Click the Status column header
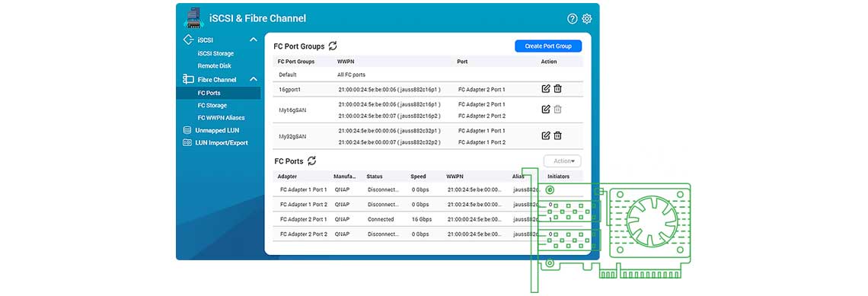This screenshot has width=868, height=296. click(x=374, y=177)
